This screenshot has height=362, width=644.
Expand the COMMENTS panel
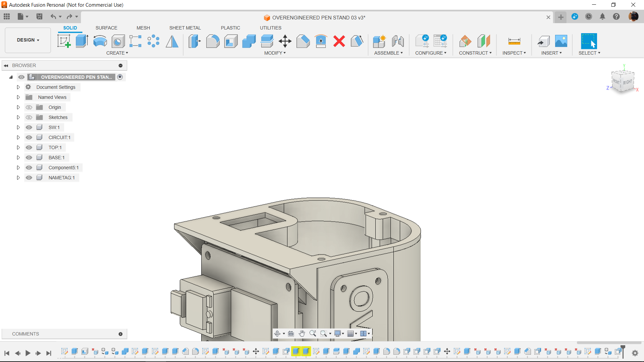120,334
